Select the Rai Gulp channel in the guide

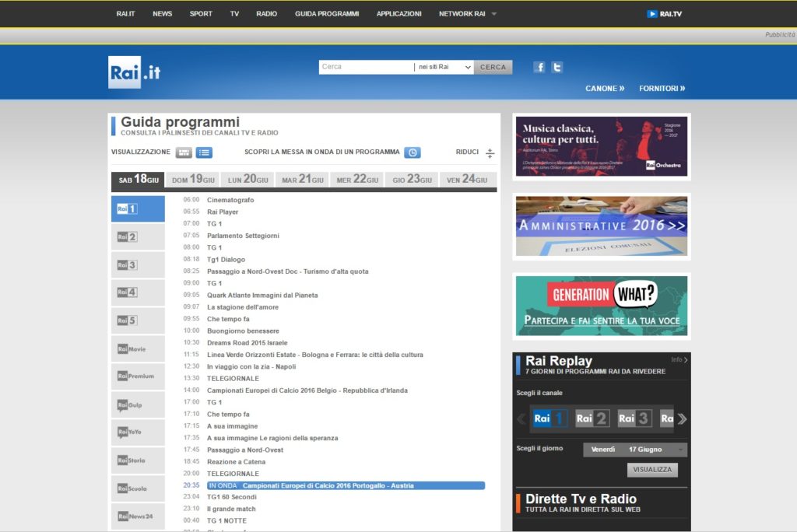pyautogui.click(x=138, y=405)
